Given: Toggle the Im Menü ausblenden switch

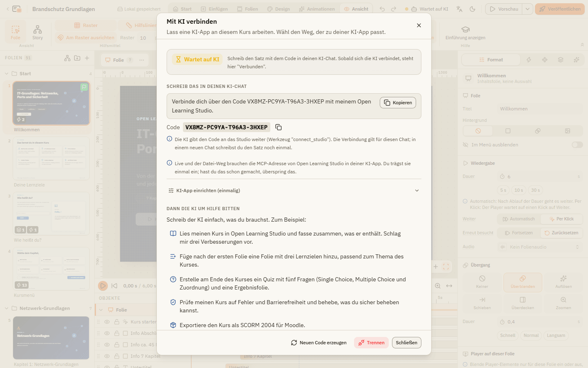Looking at the screenshot, I should 577,145.
